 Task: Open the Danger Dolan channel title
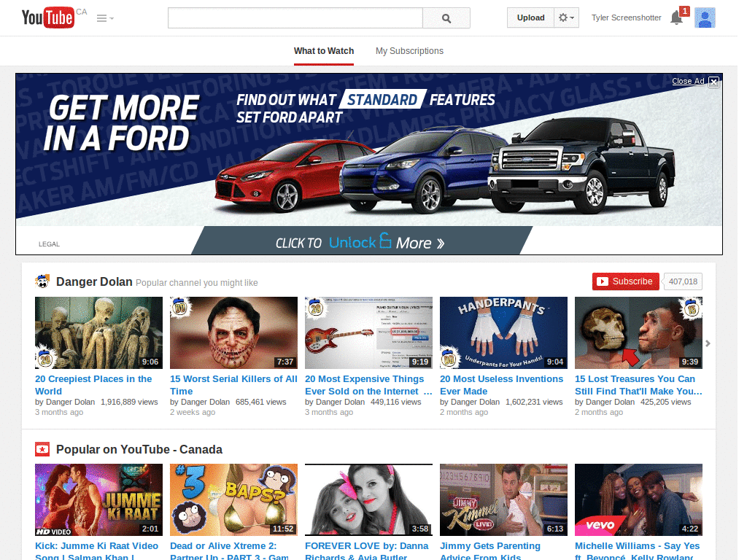tap(94, 281)
